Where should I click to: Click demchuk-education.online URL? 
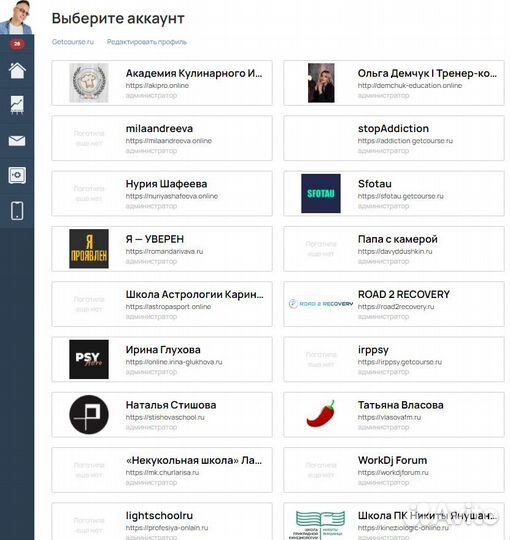(410, 85)
